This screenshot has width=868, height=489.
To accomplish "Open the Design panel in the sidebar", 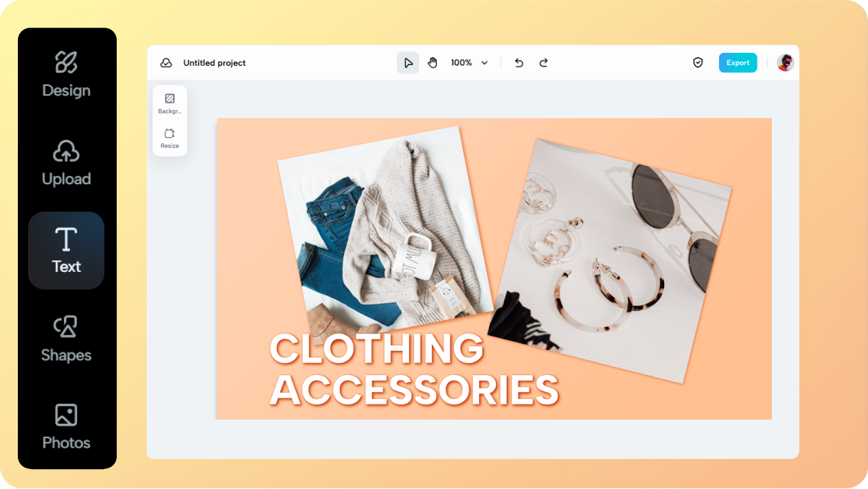I will [66, 76].
